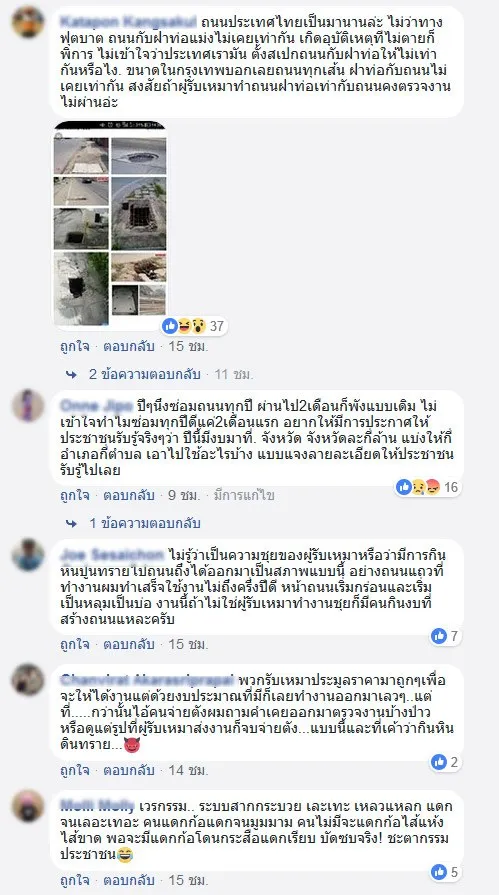Screen dimensions: 499x895
Task: Toggle ถูกใจ on the Molli Molly comment
Action: 75,881
